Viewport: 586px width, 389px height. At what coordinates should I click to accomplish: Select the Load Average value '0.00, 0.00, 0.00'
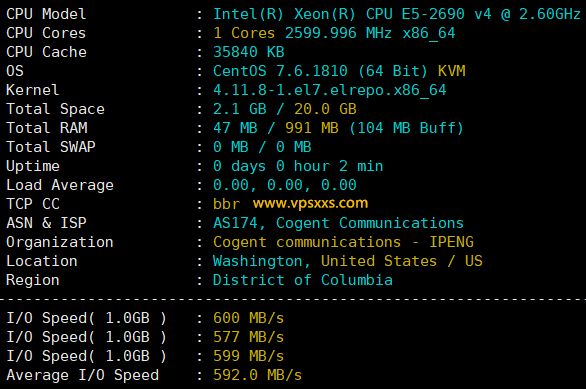pos(285,185)
